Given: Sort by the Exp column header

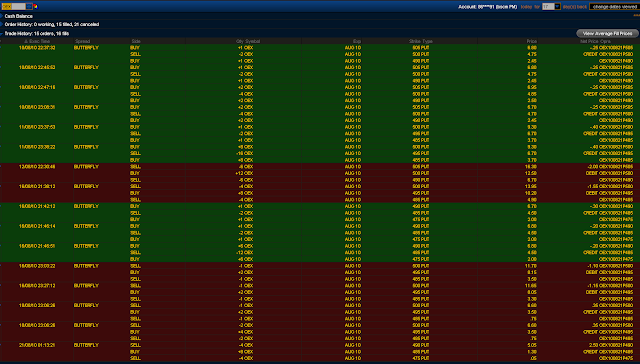Looking at the screenshot, I should (x=357, y=41).
